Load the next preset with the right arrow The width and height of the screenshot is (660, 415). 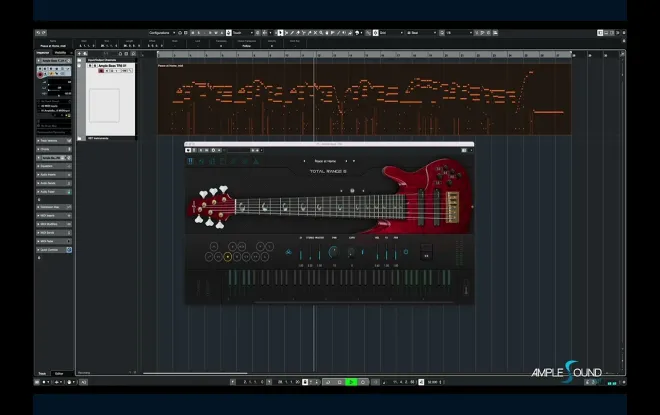(346, 161)
